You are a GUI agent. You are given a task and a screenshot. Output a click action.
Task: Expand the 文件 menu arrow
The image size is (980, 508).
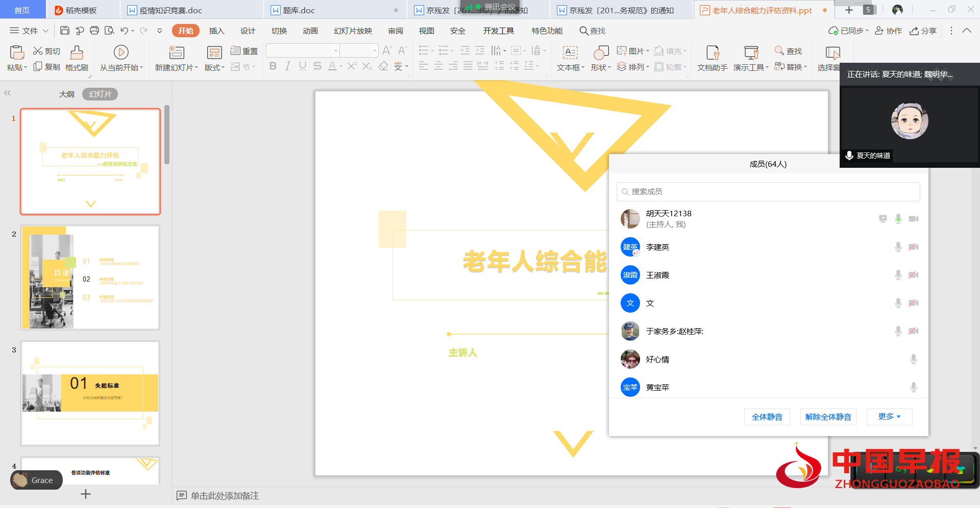(x=45, y=31)
